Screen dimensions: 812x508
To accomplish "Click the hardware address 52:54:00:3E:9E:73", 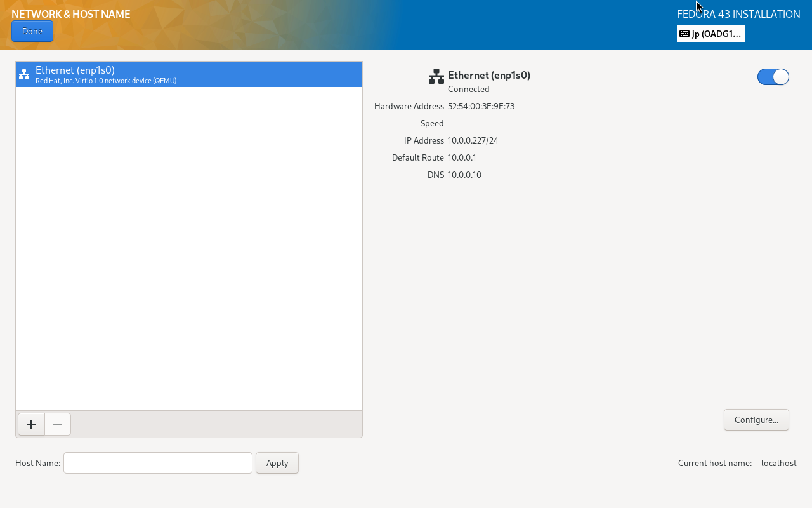I will pyautogui.click(x=481, y=106).
